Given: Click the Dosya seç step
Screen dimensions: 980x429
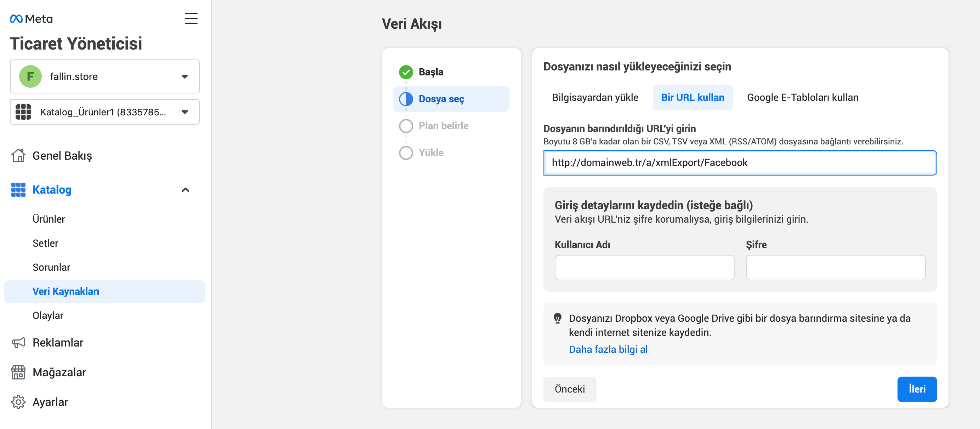Looking at the screenshot, I should click(451, 99).
